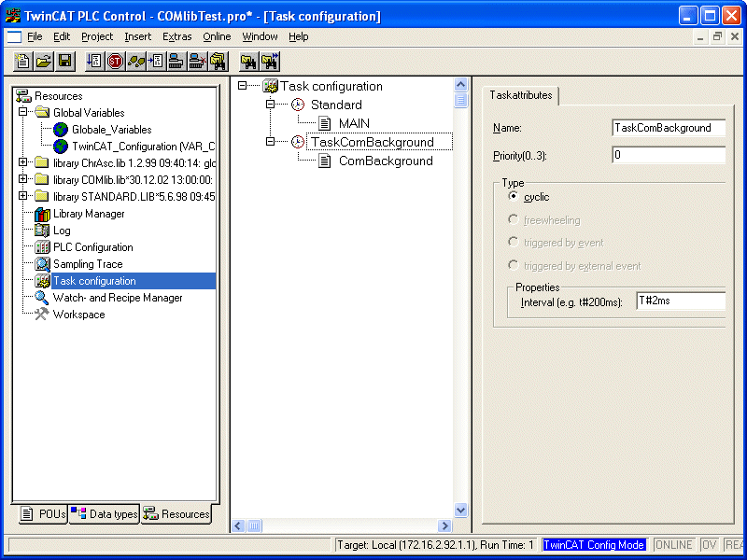This screenshot has height=560, width=747.
Task: Click the Logout icon with red X
Action: pos(197,61)
